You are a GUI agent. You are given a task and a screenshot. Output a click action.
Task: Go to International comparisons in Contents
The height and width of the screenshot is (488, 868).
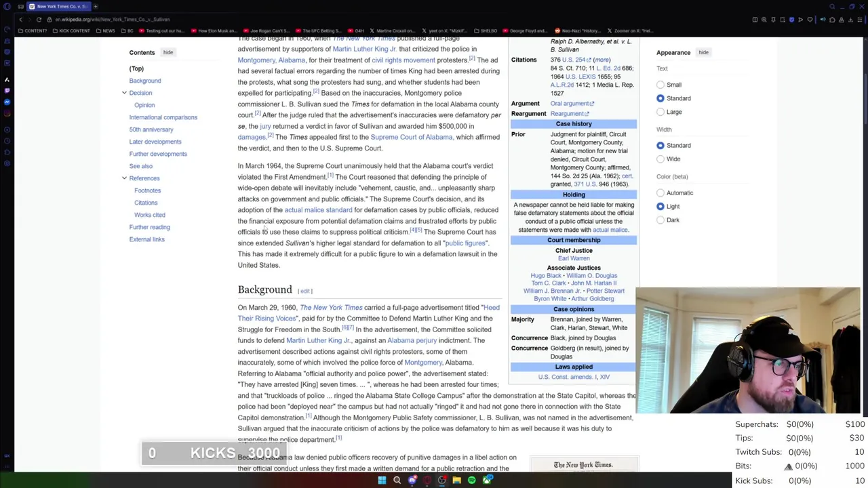pyautogui.click(x=163, y=117)
